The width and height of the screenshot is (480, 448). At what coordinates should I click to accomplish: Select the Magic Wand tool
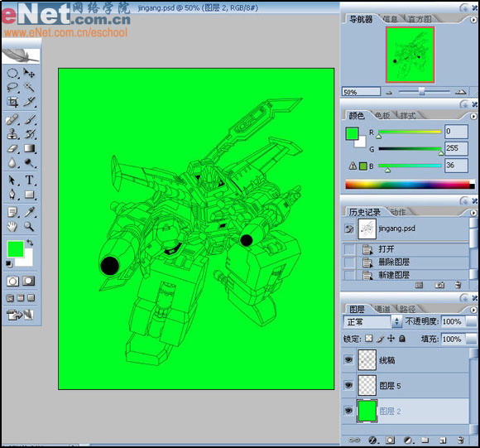tap(30, 87)
